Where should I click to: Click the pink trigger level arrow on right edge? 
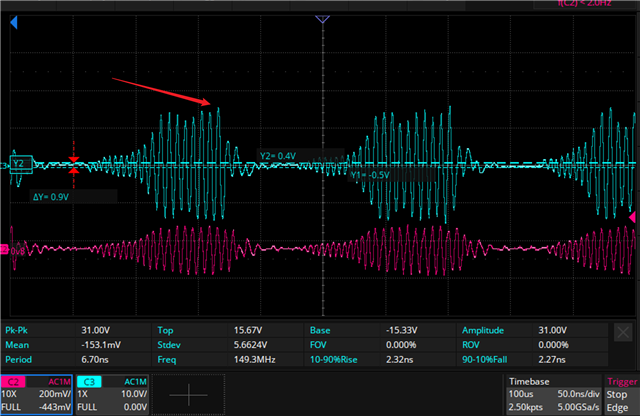(x=632, y=217)
